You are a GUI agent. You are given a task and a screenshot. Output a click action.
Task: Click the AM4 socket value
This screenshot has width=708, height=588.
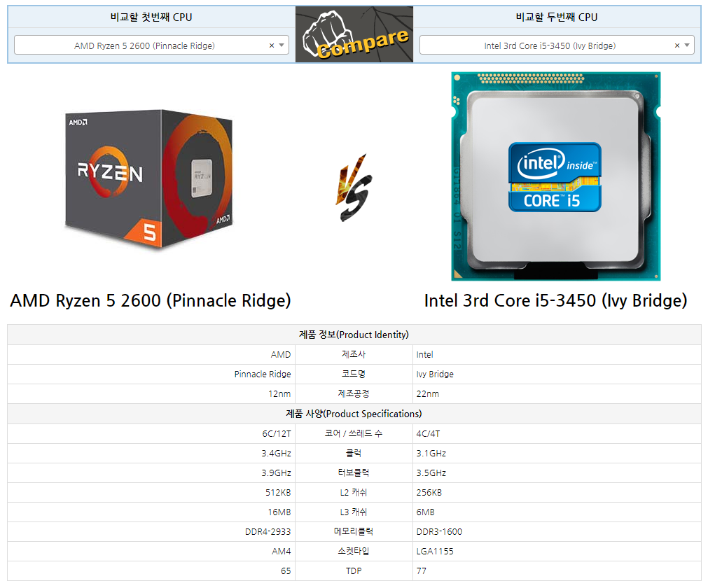click(282, 552)
